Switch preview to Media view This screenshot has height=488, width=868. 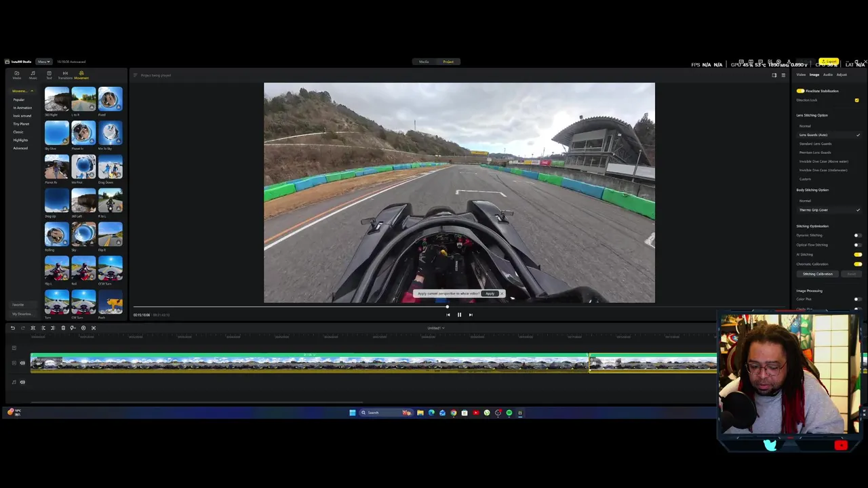424,62
